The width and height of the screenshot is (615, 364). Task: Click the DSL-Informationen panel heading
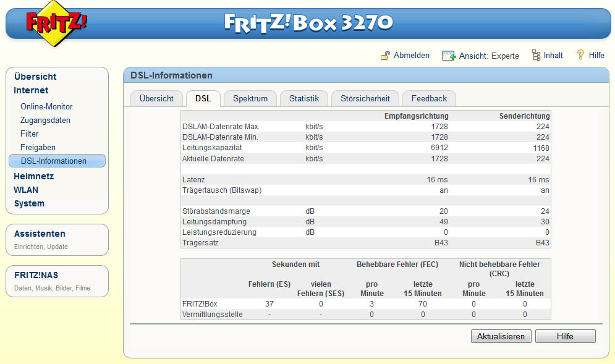click(x=171, y=75)
